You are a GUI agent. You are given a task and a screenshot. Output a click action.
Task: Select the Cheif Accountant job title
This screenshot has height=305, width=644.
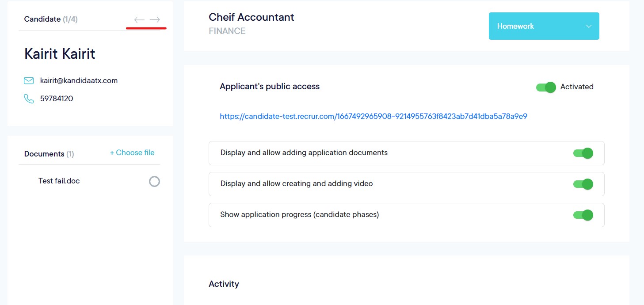pos(251,17)
